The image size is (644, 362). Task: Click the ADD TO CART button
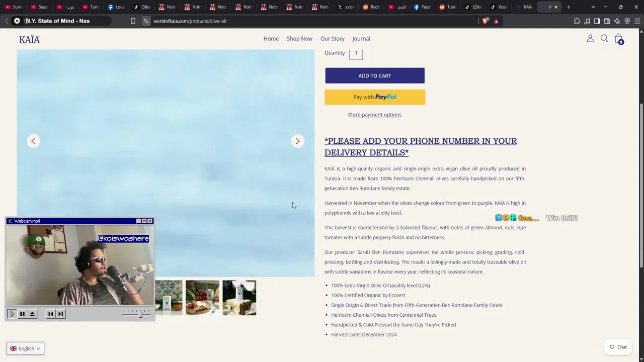(375, 76)
